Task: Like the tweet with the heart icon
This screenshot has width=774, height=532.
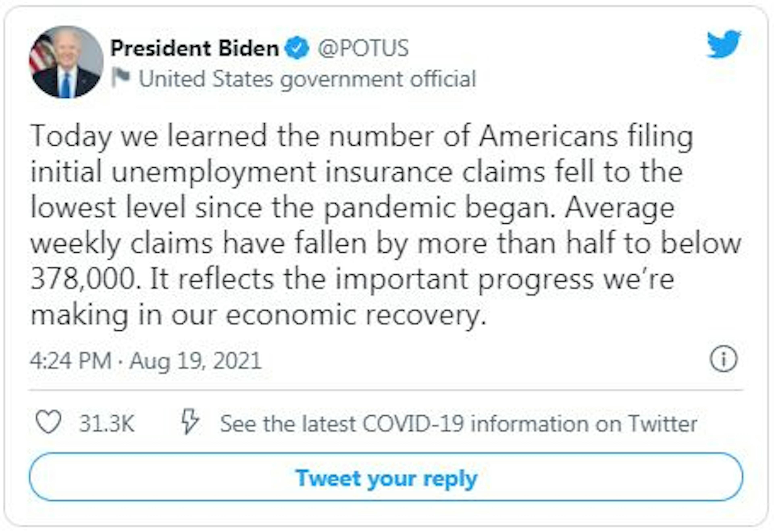Action: [x=49, y=422]
